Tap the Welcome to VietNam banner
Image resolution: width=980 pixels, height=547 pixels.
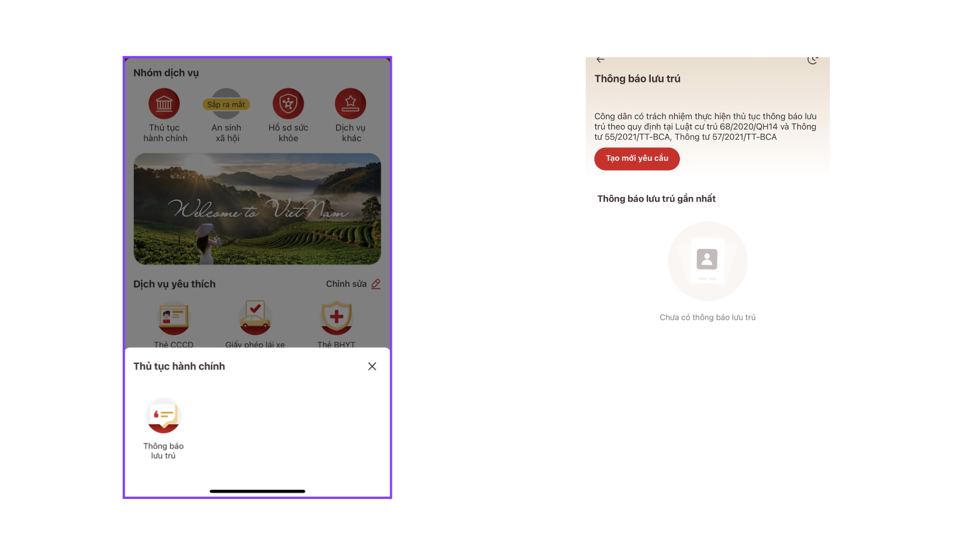(257, 209)
